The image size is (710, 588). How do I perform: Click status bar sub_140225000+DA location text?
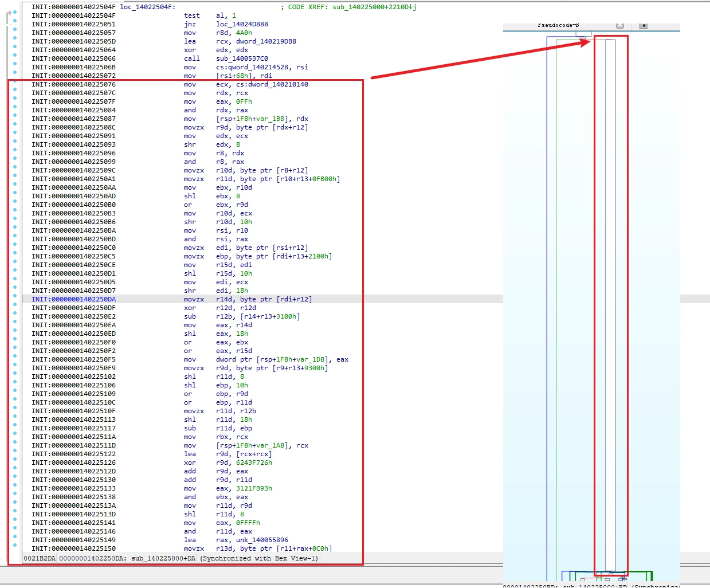163,558
